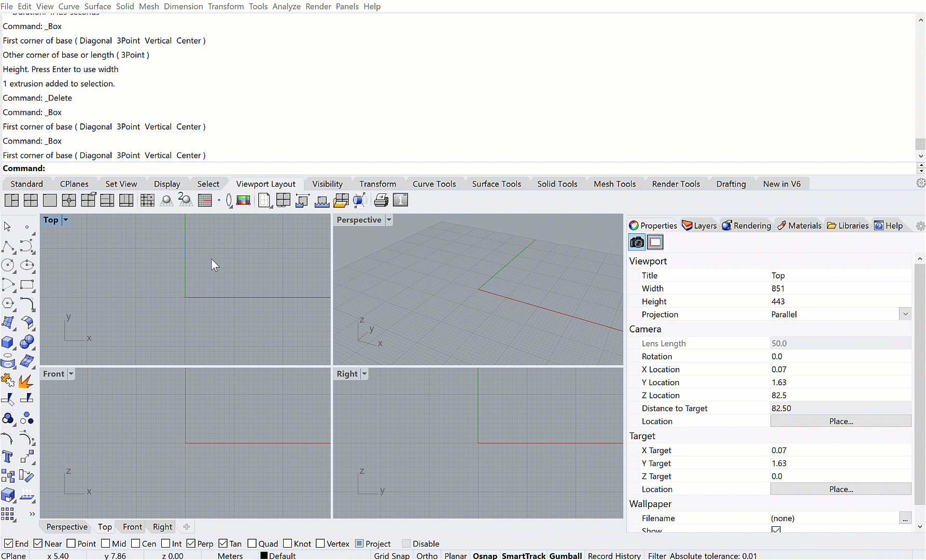Enable the Point osnap checkbox

coord(72,543)
